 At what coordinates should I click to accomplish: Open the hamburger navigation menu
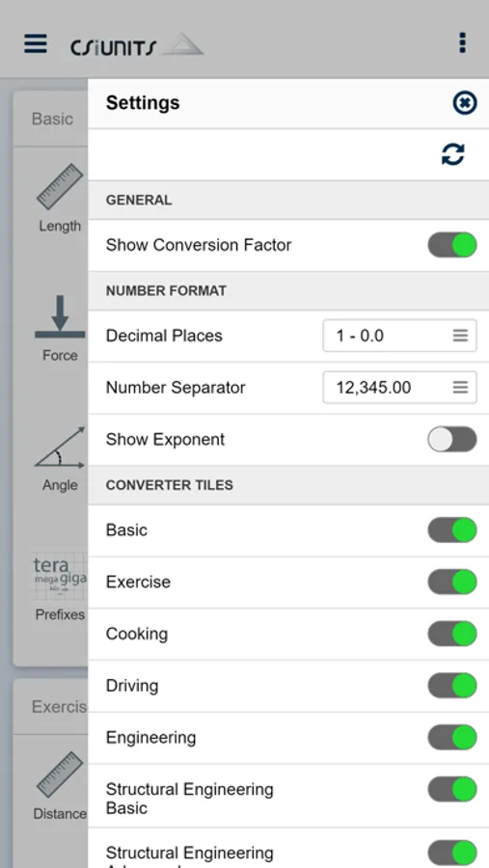tap(36, 43)
